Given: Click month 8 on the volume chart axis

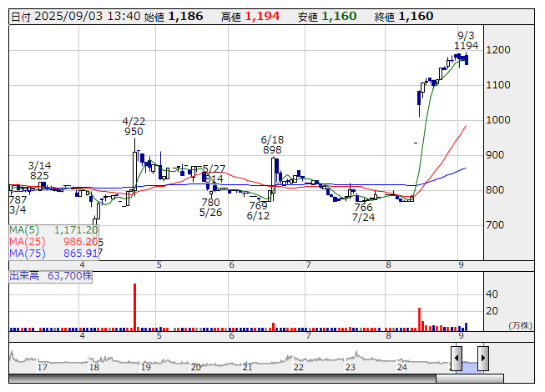Looking at the screenshot, I should (388, 336).
